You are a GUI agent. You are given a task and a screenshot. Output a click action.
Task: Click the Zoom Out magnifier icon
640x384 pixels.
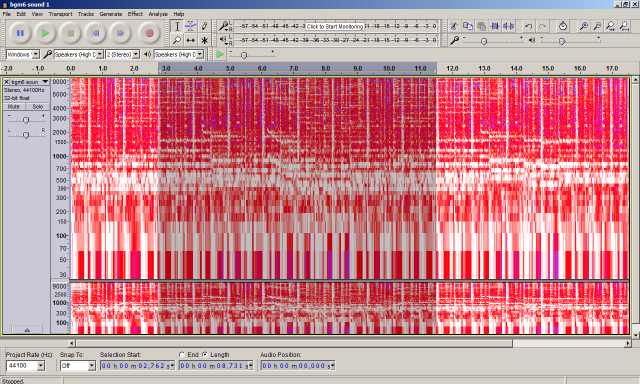click(597, 27)
